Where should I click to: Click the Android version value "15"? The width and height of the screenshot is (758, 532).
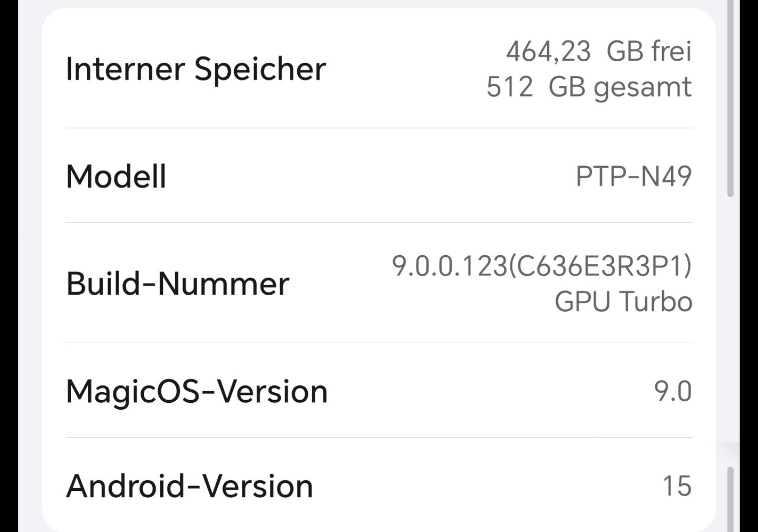click(x=677, y=486)
